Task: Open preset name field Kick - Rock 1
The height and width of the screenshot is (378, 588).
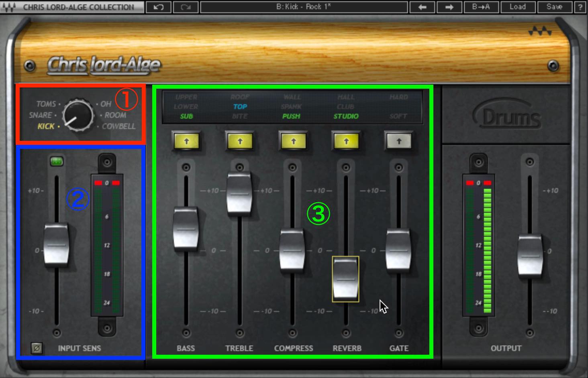Action: tap(304, 7)
